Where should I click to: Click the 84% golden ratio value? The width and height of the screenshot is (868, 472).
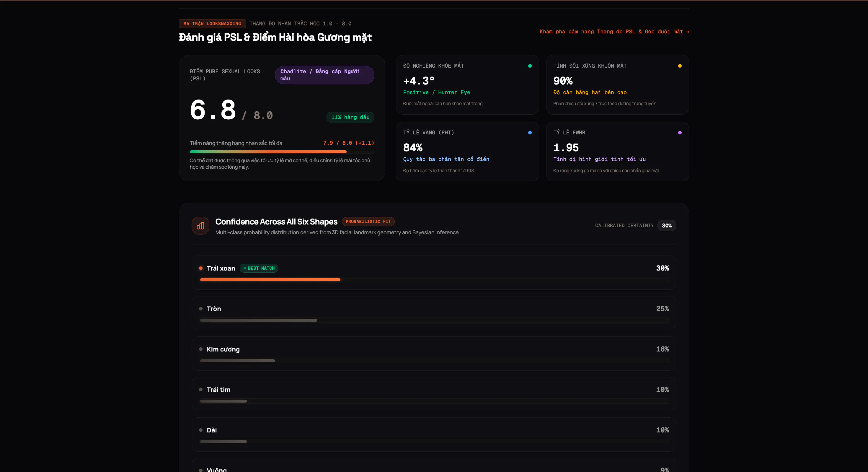pyautogui.click(x=413, y=148)
